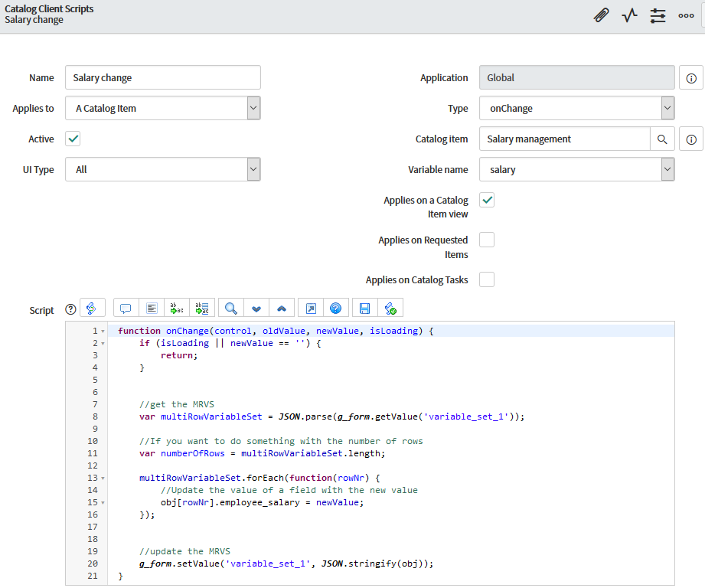The image size is (705, 588).
Task: Toggle comment on the script editor toolbar
Action: [x=126, y=308]
